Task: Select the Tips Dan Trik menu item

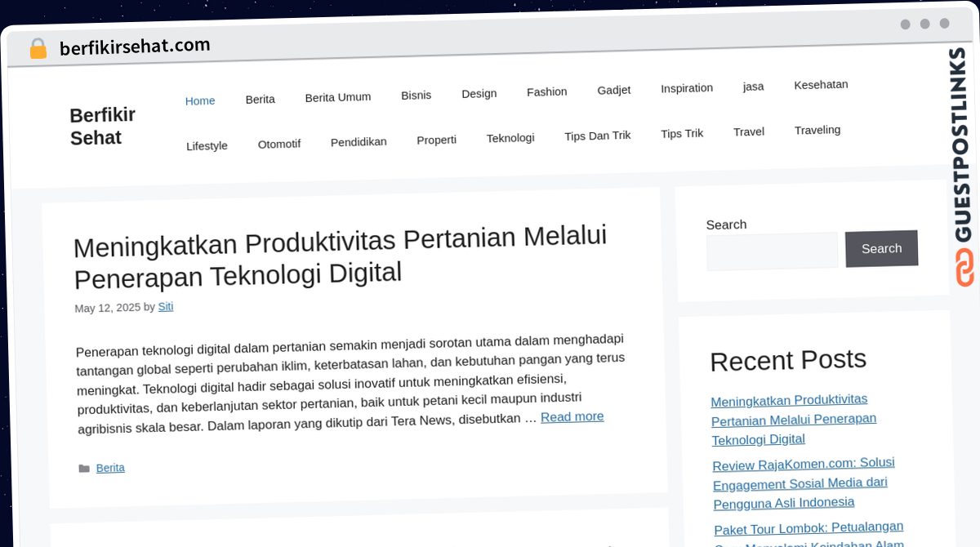Action: point(597,136)
